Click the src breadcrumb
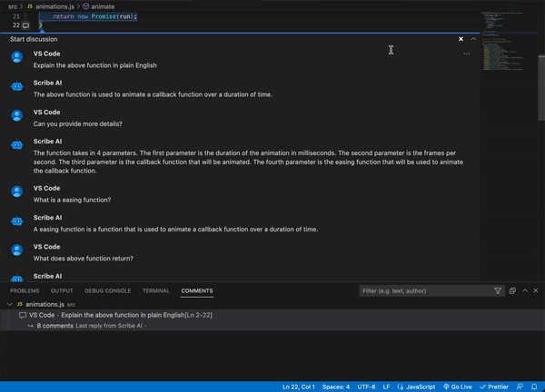 click(x=13, y=6)
